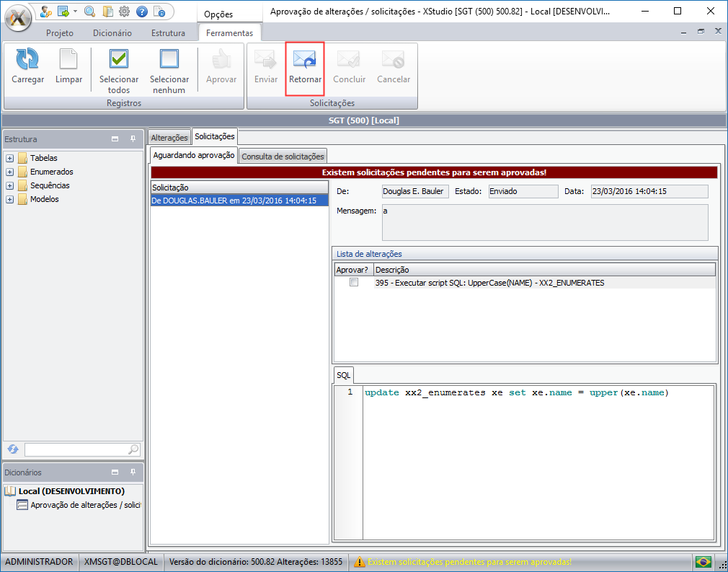This screenshot has width=728, height=572.
Task: Open the XStudio application orb menu
Action: coord(17,17)
